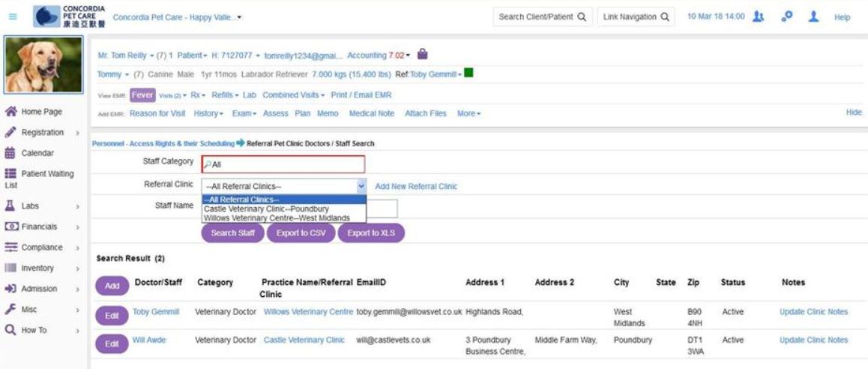Click the Concordia Pet Care logo
The image size is (868, 369).
(69, 17)
